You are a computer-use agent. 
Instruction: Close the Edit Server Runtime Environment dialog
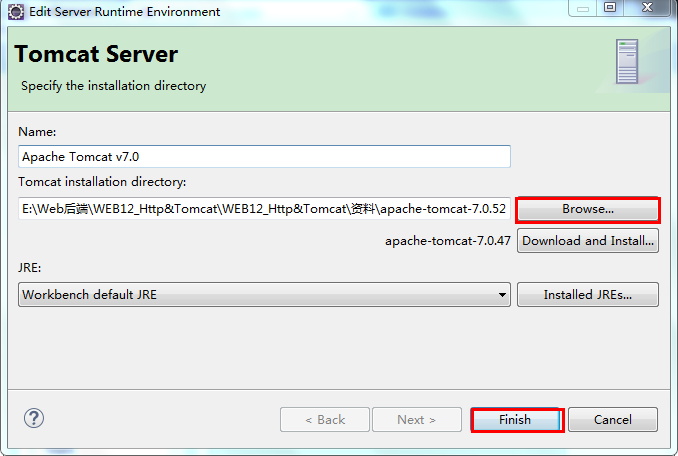(647, 7)
